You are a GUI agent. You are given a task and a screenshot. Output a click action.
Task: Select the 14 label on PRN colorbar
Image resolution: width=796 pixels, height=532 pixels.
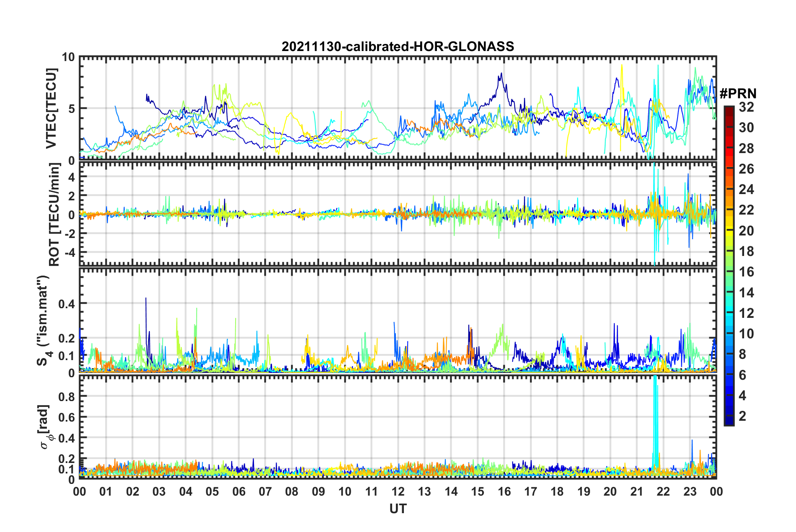pos(746,293)
